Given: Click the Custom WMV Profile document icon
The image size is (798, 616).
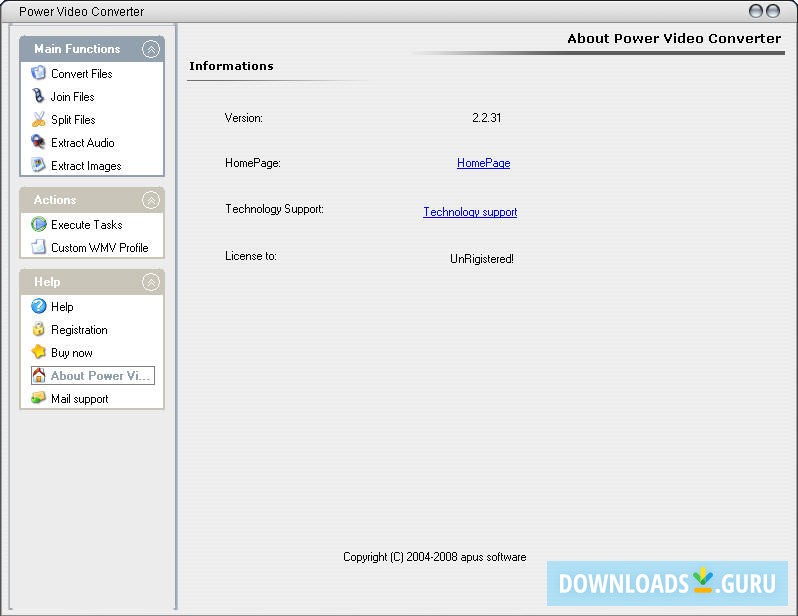Looking at the screenshot, I should pos(38,247).
